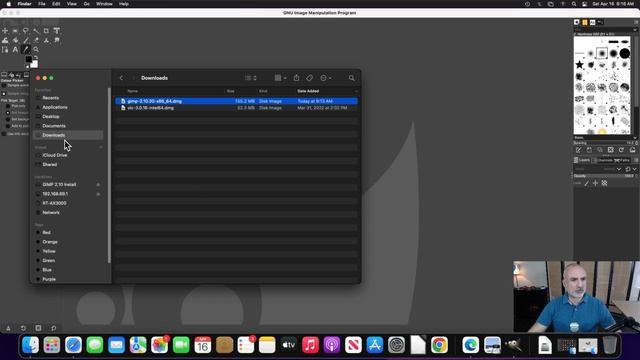Image resolution: width=640 pixels, height=360 pixels.
Task: Click the refresh brushes icon
Action: (621, 150)
